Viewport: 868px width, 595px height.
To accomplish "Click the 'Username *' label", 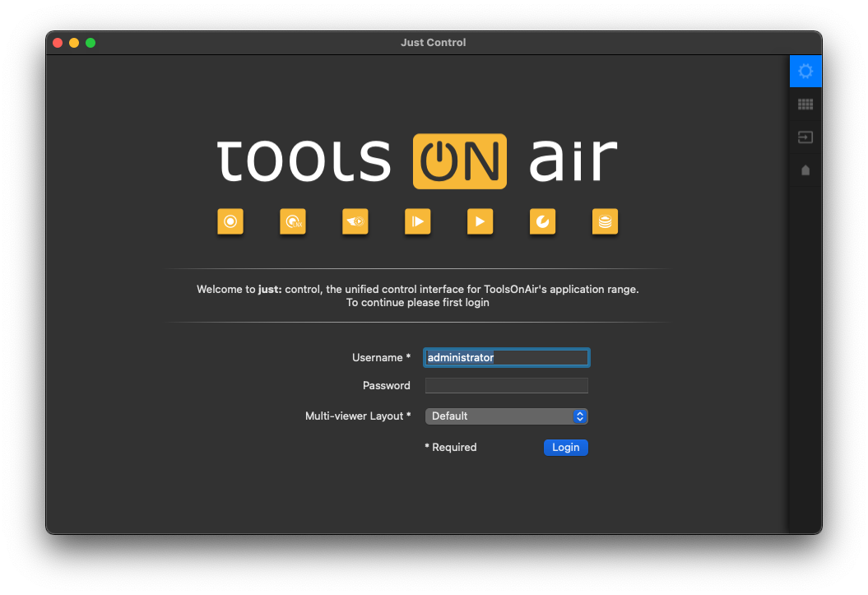I will tap(382, 357).
